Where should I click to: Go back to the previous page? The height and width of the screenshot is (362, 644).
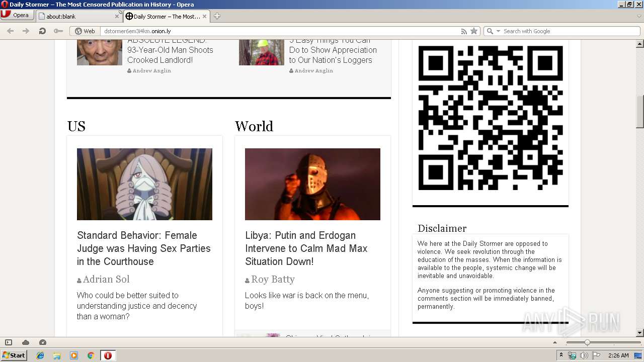[11, 31]
